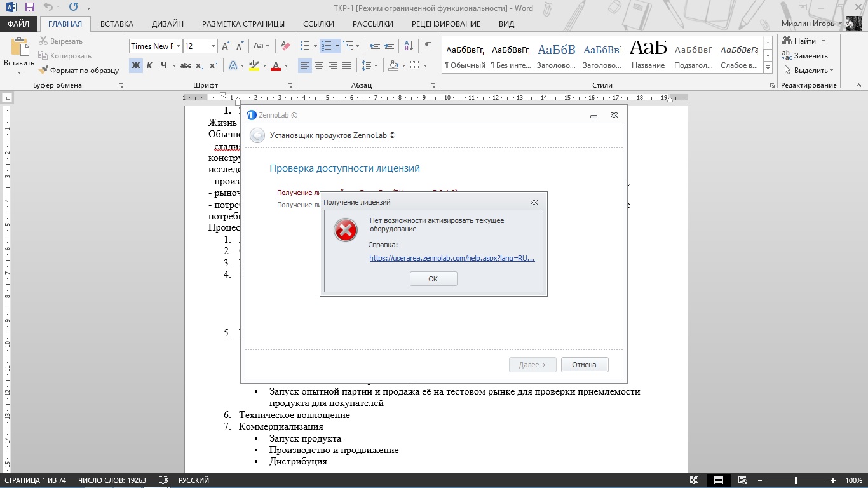Viewport: 868px width, 488px height.
Task: Click the zoom slider handle in the status bar
Action: click(x=796, y=480)
